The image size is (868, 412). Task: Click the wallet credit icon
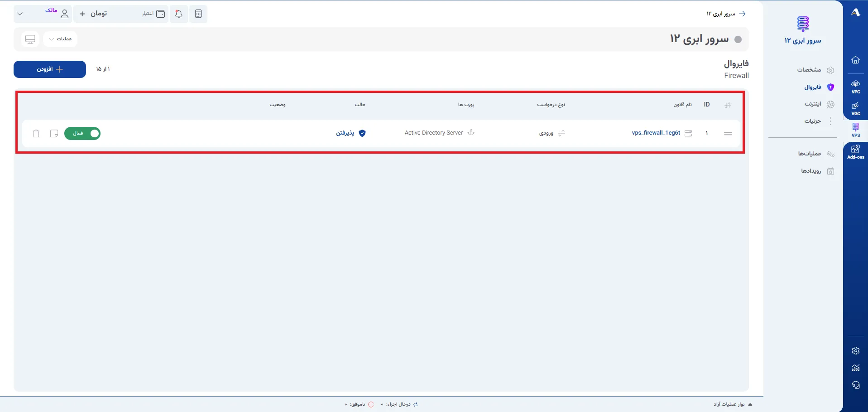pyautogui.click(x=160, y=14)
